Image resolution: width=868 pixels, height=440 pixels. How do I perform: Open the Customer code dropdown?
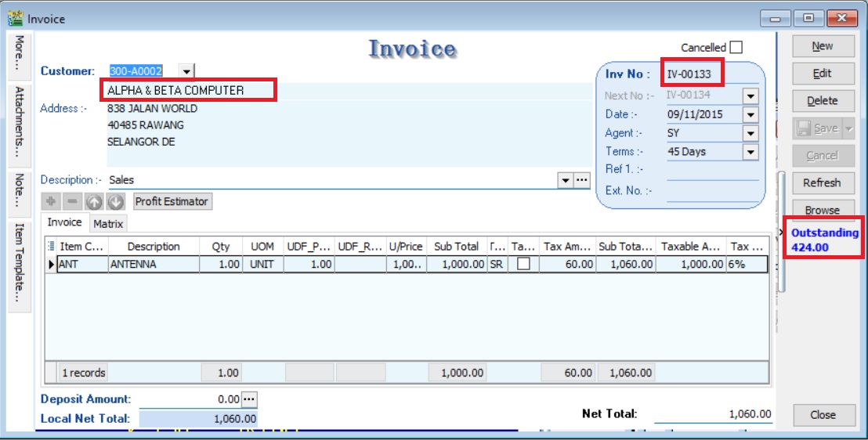click(x=186, y=71)
